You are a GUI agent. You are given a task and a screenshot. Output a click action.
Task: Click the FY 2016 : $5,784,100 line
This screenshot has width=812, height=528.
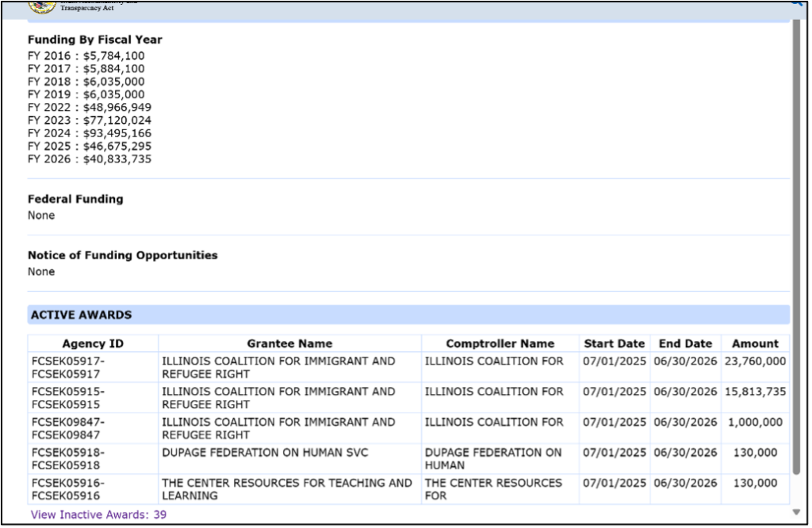[86, 56]
